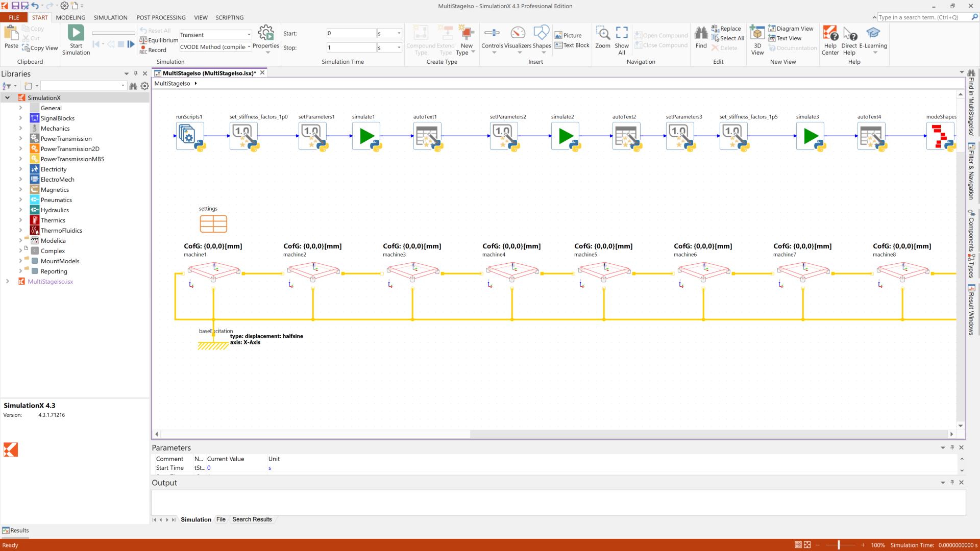Toggle the Record simulation button
The image size is (980, 551).
point(154,50)
